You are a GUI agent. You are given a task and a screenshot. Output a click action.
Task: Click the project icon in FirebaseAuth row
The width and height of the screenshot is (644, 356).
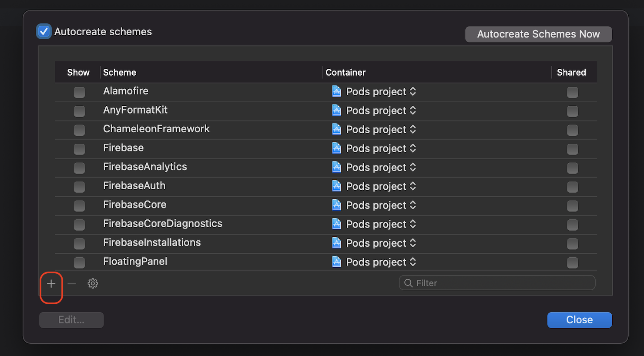pyautogui.click(x=336, y=186)
